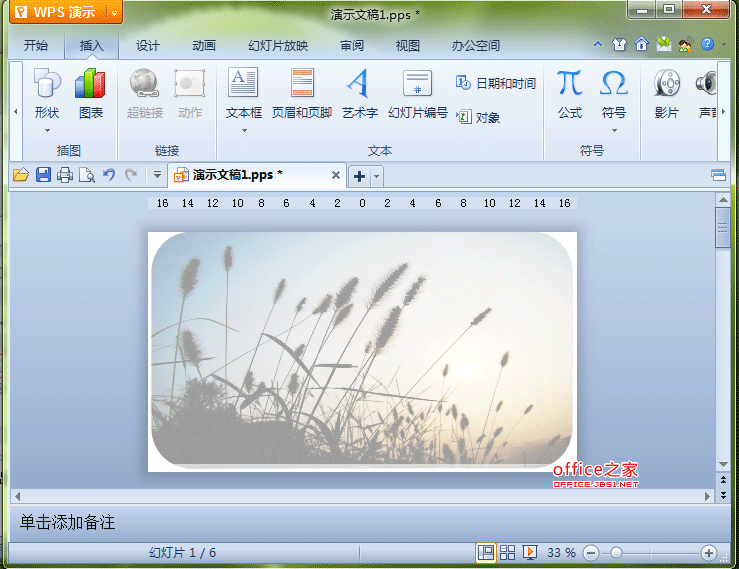The width and height of the screenshot is (739, 569).
Task: Start slideshow from the status bar icon
Action: [x=530, y=552]
